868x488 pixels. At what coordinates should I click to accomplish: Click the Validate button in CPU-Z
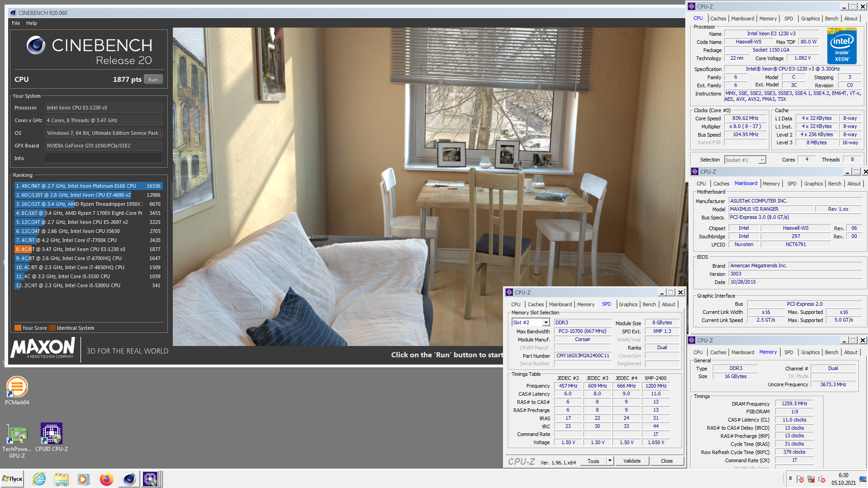pyautogui.click(x=632, y=461)
